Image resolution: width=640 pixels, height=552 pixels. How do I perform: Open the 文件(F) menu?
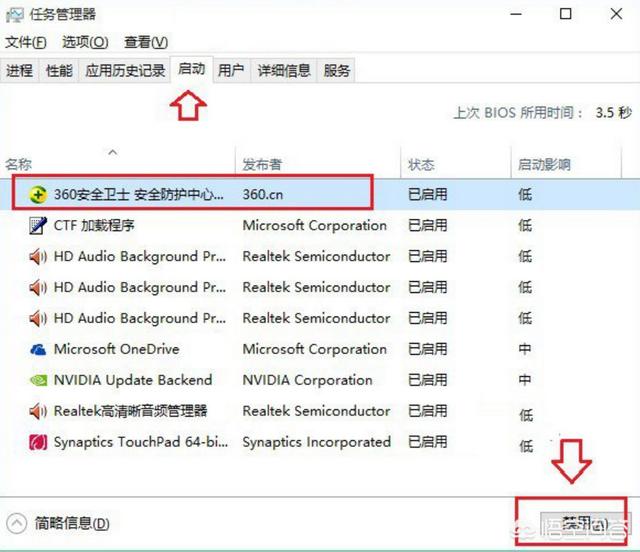click(26, 42)
